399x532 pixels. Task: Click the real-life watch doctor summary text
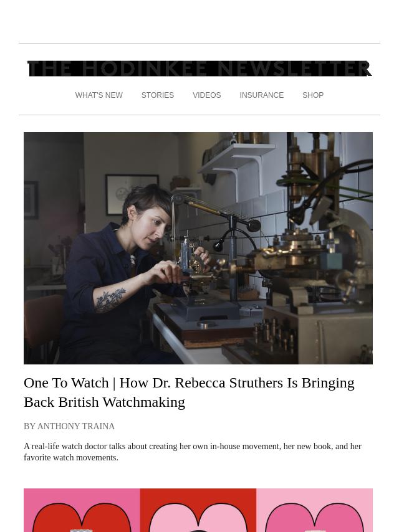point(193,452)
